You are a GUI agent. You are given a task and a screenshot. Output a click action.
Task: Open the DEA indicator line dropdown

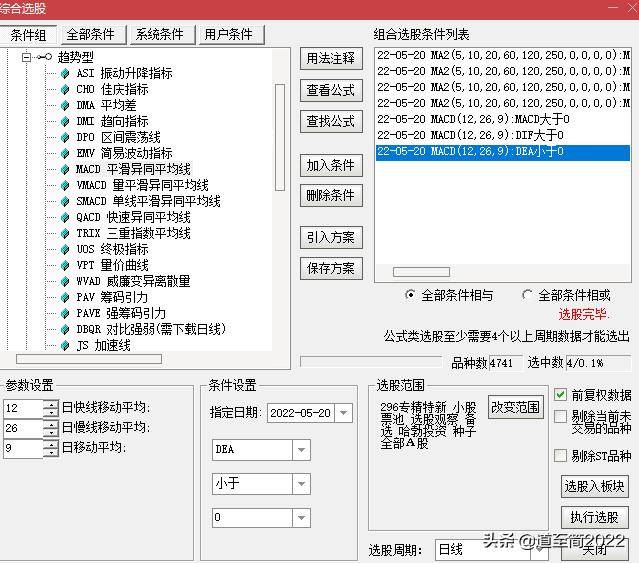point(301,450)
